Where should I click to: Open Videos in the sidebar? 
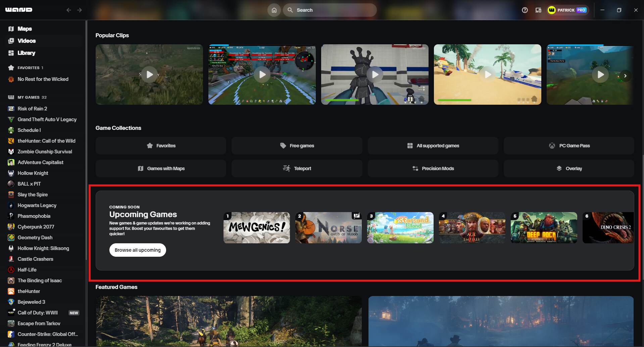[27, 41]
